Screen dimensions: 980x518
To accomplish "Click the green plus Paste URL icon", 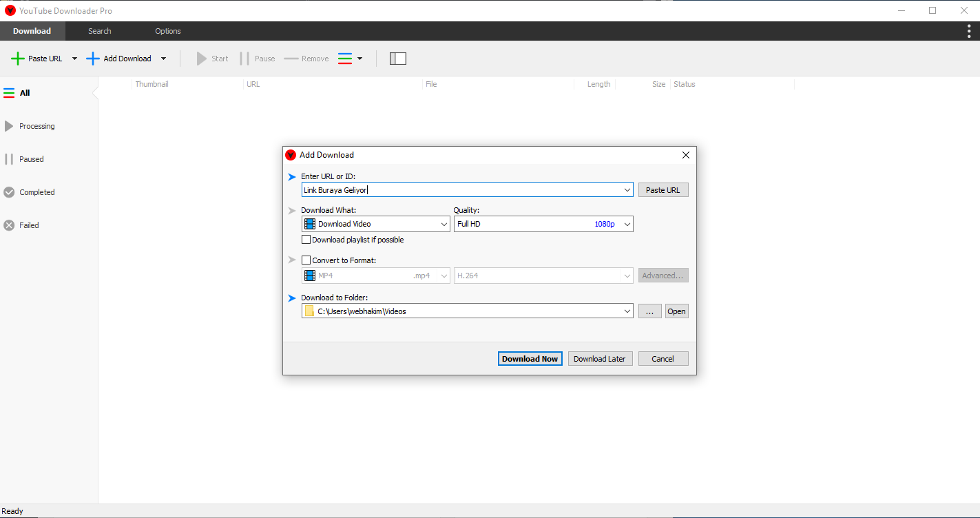I will coord(18,59).
